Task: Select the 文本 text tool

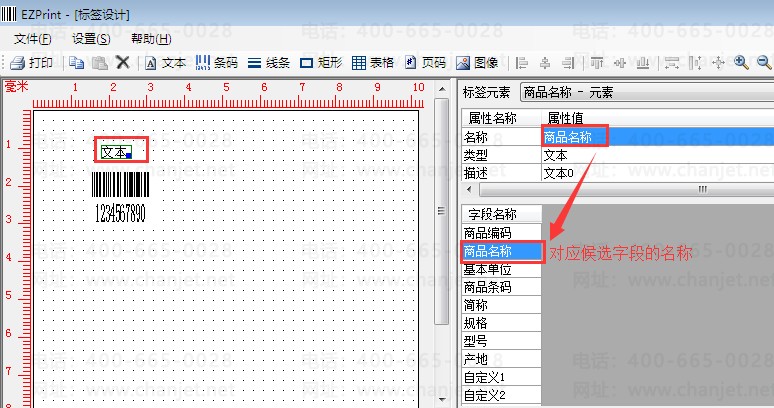Action: [166, 62]
